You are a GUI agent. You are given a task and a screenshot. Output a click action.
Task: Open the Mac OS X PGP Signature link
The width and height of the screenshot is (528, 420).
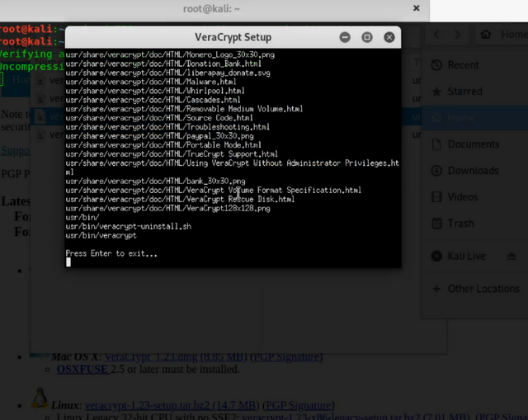[288, 356]
